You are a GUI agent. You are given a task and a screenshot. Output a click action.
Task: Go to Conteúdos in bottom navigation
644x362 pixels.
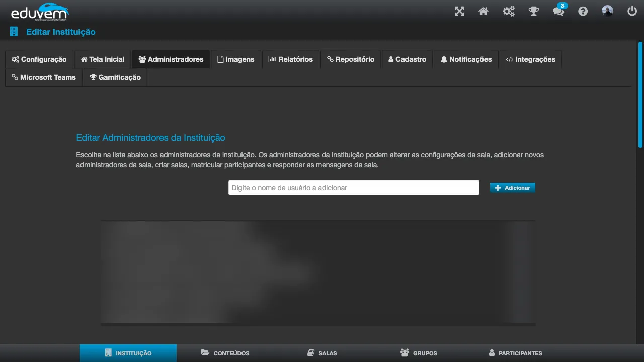(x=225, y=353)
